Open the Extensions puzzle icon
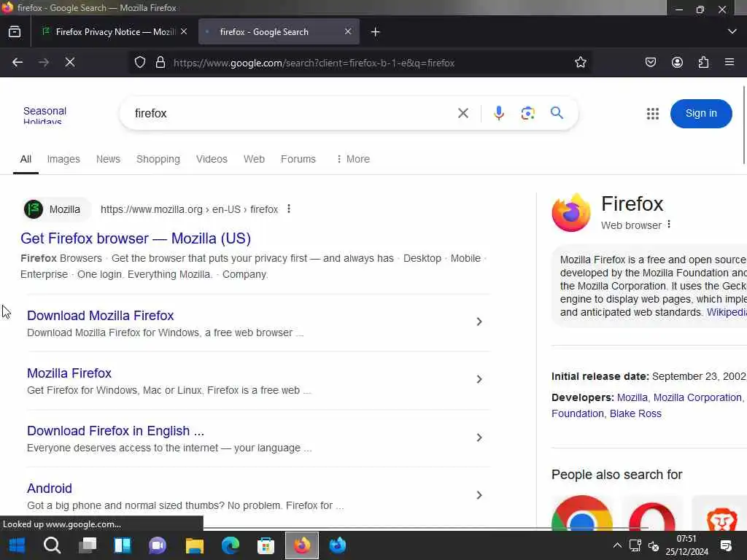747x560 pixels. 703,63
